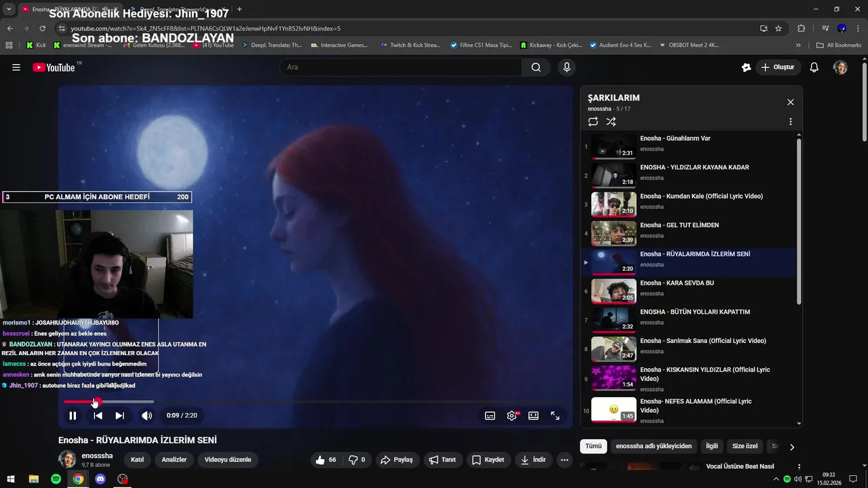
Task: Play Enosha - Kumdan Kale lyric video
Action: tap(688, 204)
